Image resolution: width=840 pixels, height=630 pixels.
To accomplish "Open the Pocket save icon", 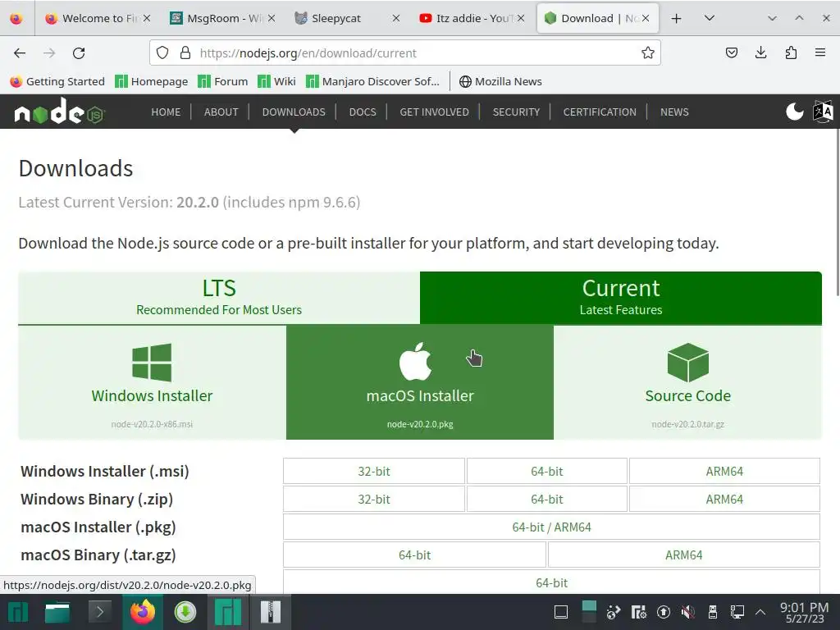I will pos(731,52).
